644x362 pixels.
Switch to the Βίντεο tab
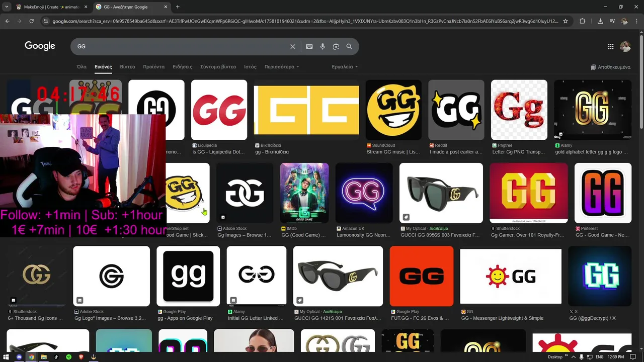pyautogui.click(x=127, y=67)
